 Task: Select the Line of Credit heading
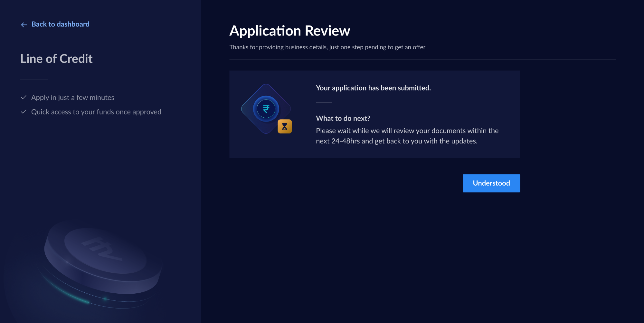pyautogui.click(x=56, y=59)
